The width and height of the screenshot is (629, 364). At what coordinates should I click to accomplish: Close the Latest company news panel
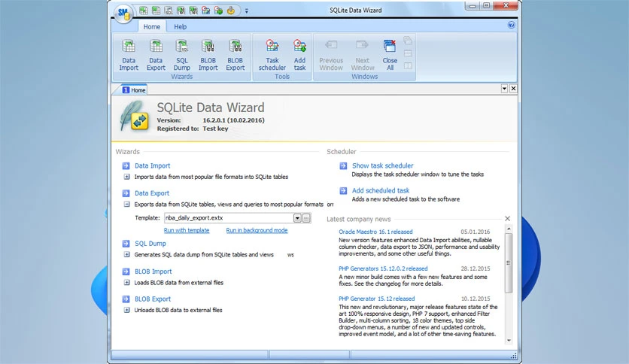point(507,219)
